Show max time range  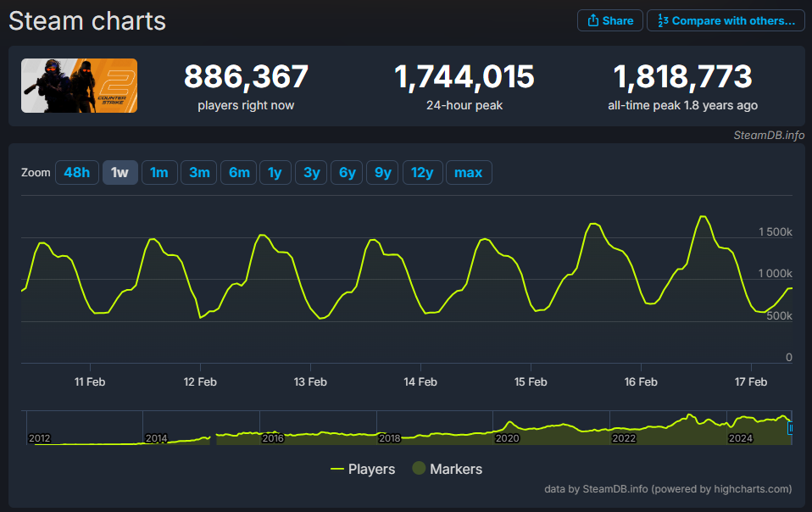469,172
